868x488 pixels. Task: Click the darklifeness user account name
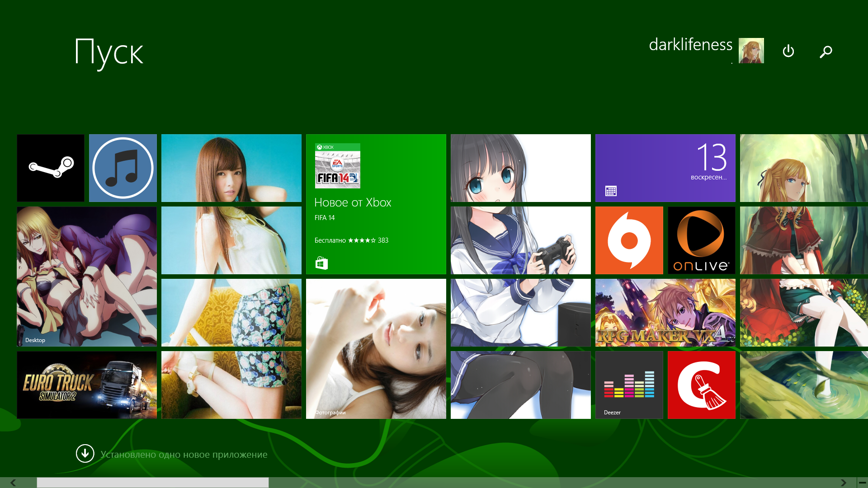coord(690,45)
